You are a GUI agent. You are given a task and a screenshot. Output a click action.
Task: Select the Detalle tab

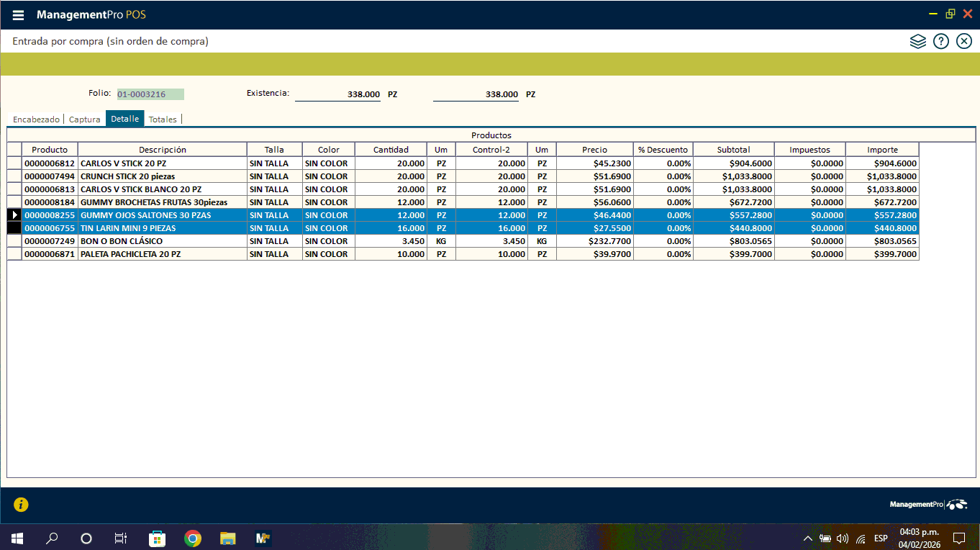[124, 119]
